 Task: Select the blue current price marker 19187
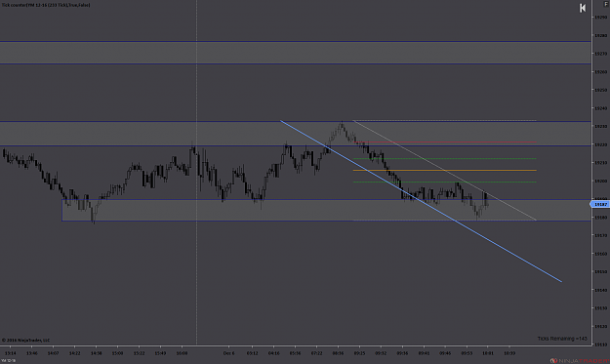(600, 204)
